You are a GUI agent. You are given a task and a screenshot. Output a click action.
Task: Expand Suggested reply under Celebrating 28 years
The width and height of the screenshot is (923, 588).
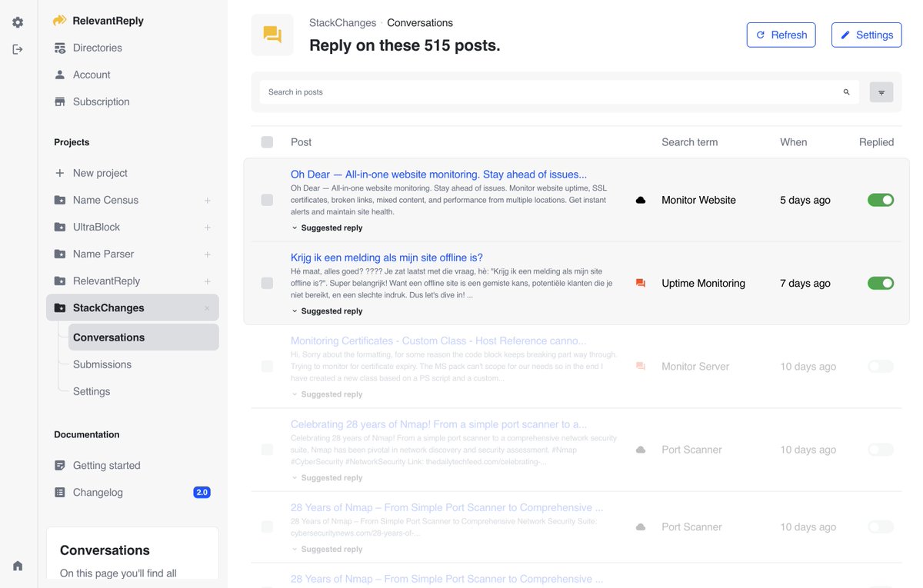pos(327,478)
